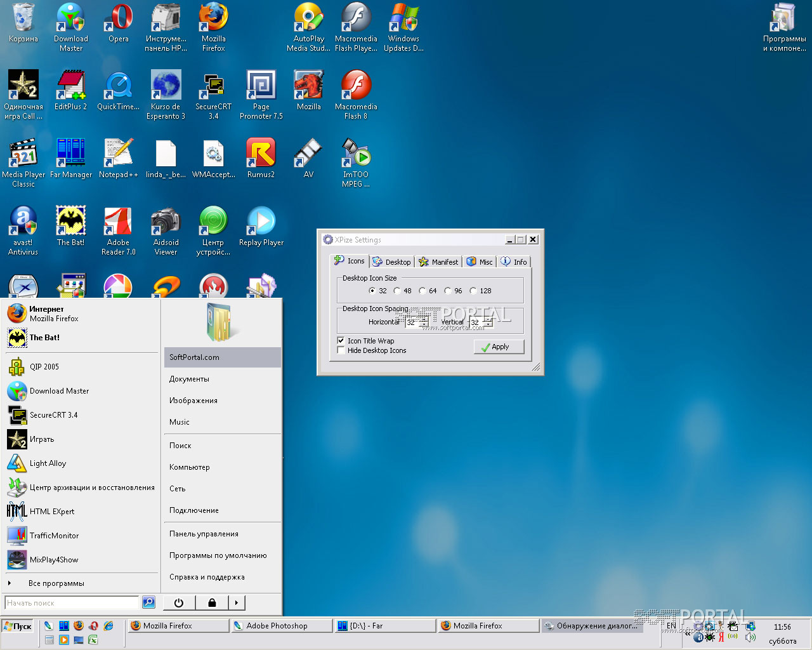Select the Media Player Classic desktop icon
Image resolution: width=812 pixels, height=650 pixels.
(x=23, y=163)
